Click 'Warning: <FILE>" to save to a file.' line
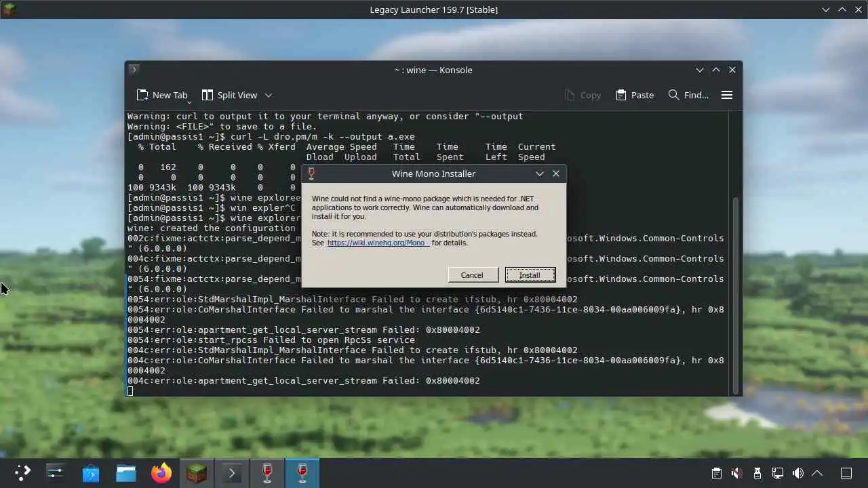 click(222, 126)
